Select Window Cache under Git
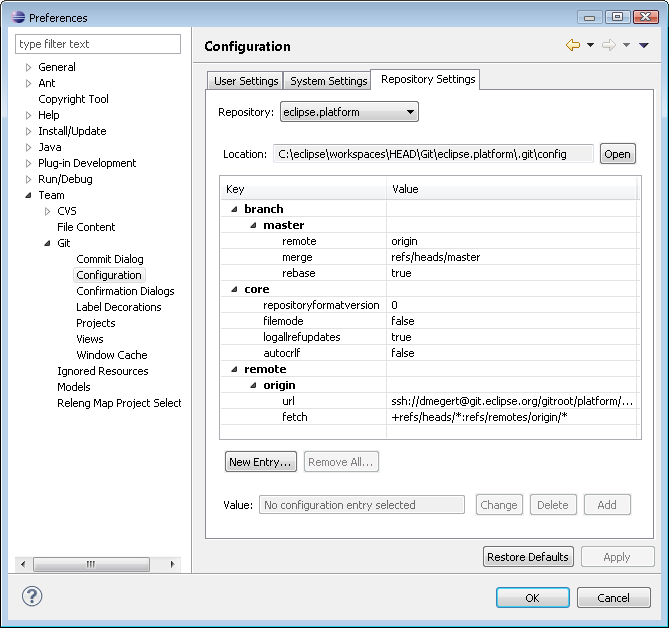The height and width of the screenshot is (628, 669). pyautogui.click(x=112, y=355)
